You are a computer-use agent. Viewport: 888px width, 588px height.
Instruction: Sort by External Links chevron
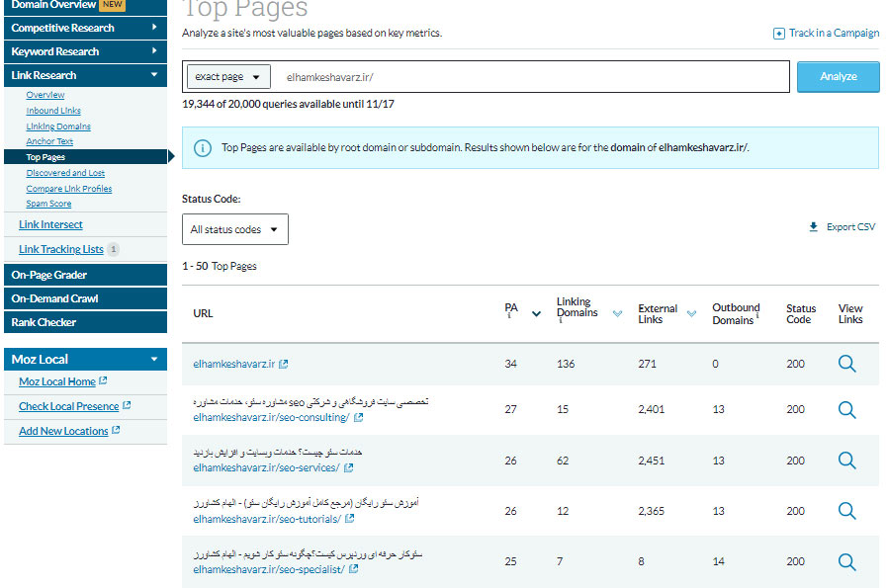pos(689,314)
